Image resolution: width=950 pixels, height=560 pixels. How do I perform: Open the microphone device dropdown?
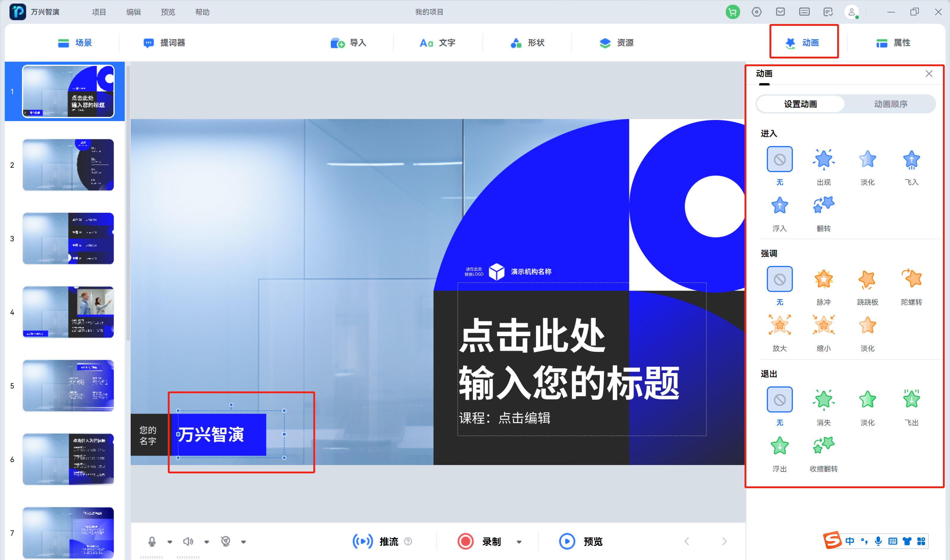coord(170,542)
